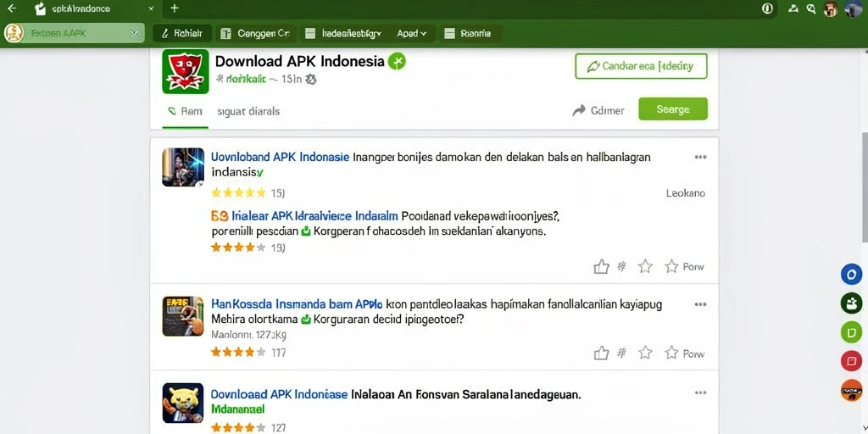Click the hash icon under the 'HanKossda' post

[x=621, y=353]
